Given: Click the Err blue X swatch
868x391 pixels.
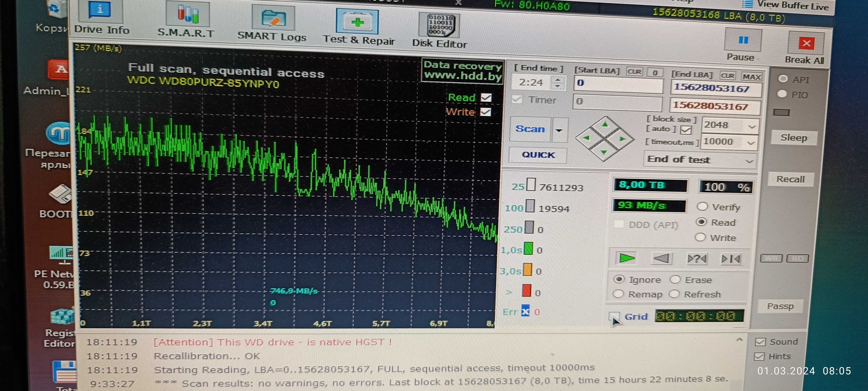Looking at the screenshot, I should point(525,311).
